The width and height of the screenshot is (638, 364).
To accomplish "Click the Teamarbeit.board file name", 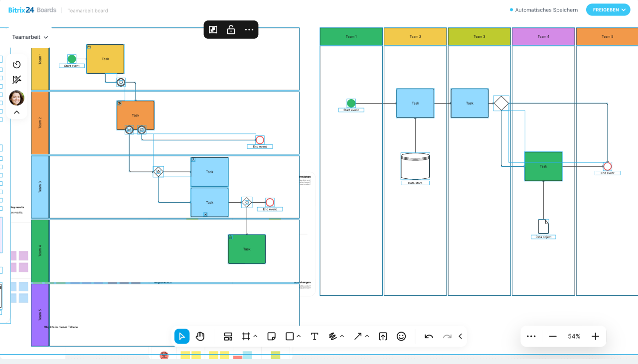I will pyautogui.click(x=88, y=10).
